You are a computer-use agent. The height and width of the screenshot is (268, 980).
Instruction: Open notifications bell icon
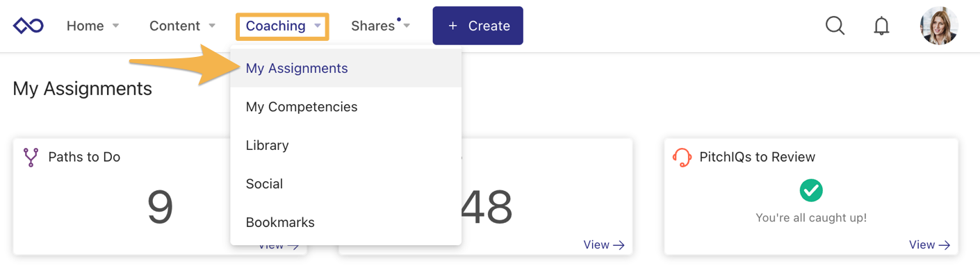click(881, 26)
